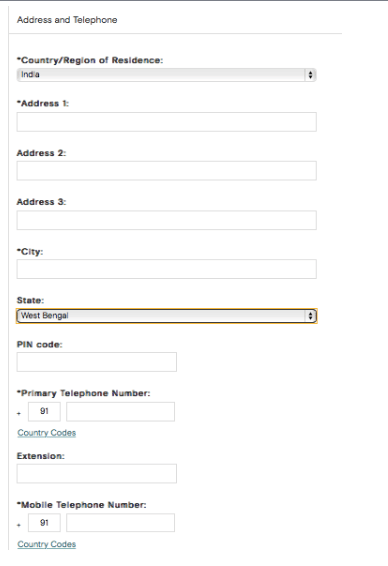Focus the Address 1 text field

coord(166,122)
